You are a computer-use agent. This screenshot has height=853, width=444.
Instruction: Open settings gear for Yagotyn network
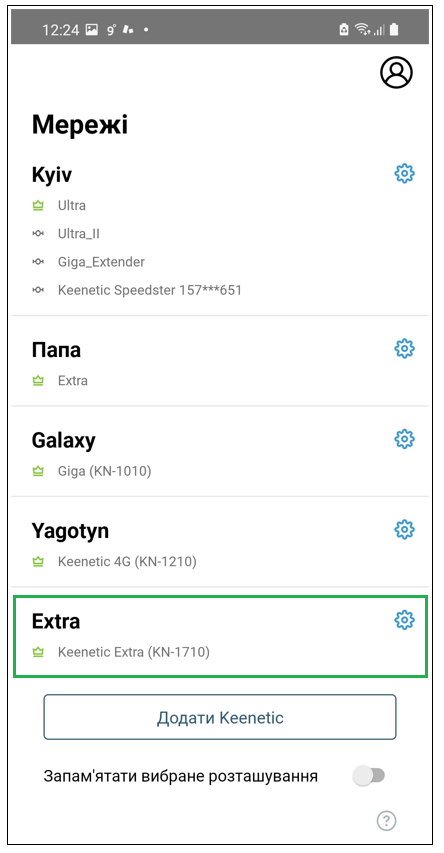click(x=404, y=529)
